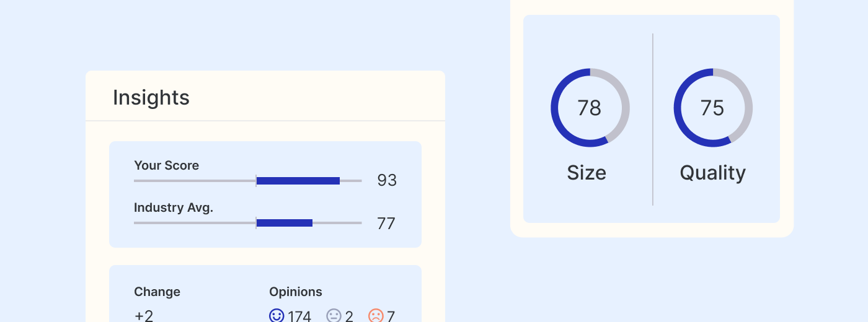Click the Insights panel heading

point(151,98)
